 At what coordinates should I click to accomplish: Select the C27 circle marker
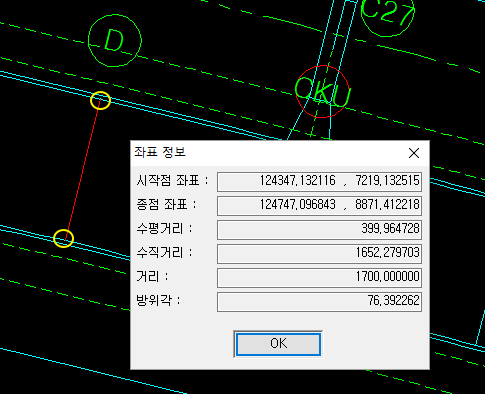pyautogui.click(x=387, y=16)
